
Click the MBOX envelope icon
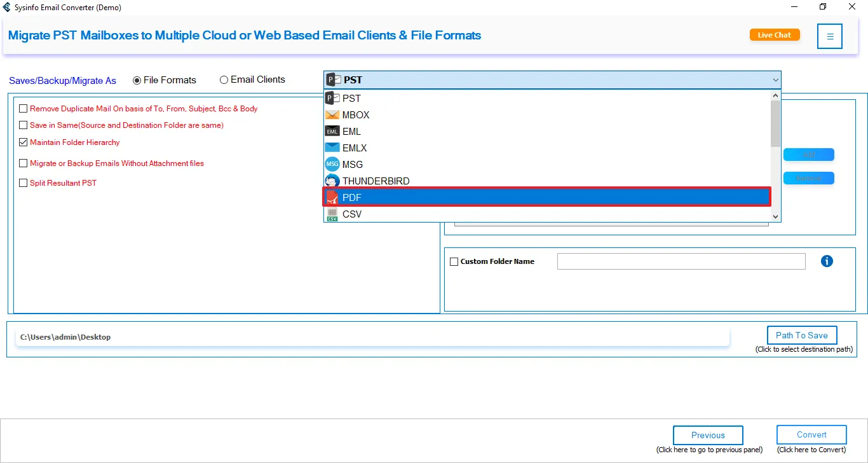pyautogui.click(x=332, y=115)
